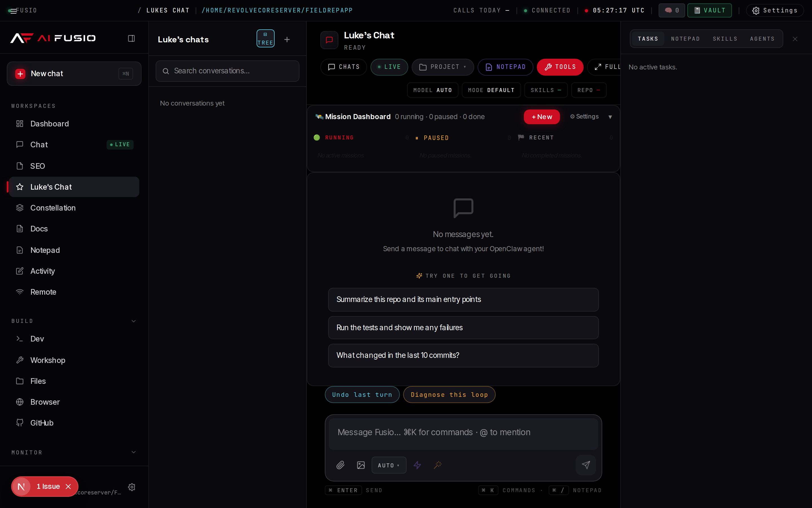Open the Remote workspace
This screenshot has width=812, height=508.
pos(74,292)
